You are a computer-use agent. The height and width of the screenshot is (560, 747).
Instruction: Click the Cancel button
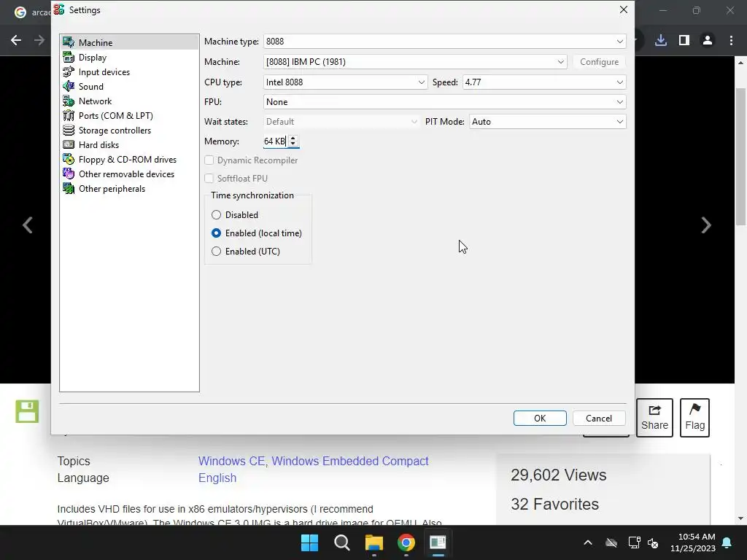tap(599, 418)
